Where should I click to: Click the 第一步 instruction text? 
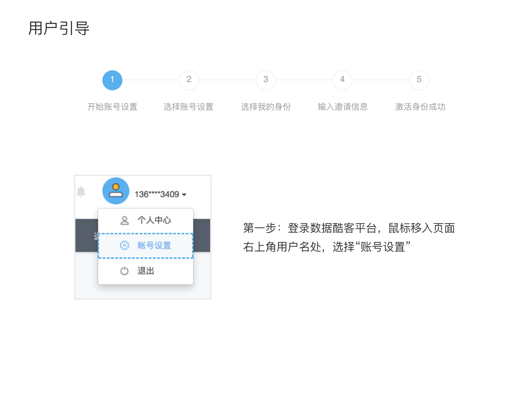[x=349, y=237]
